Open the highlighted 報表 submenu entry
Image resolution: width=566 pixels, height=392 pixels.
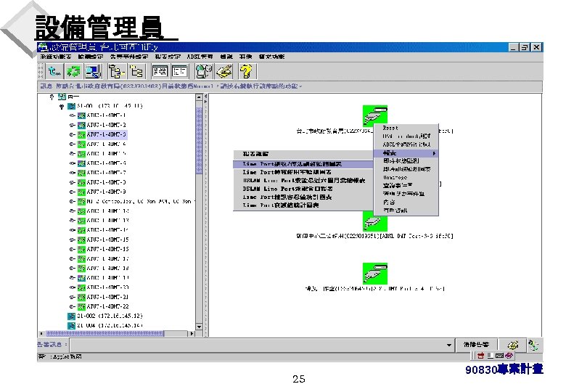[406, 153]
